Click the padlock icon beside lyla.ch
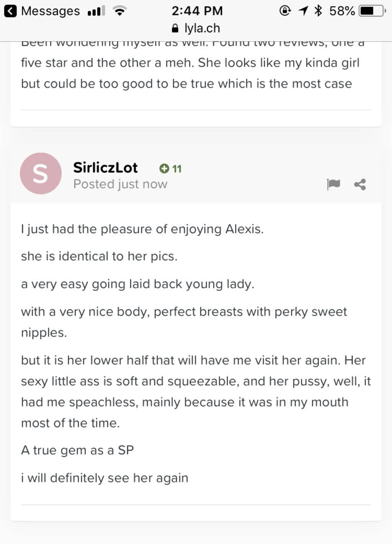The image size is (392, 544). point(175,28)
